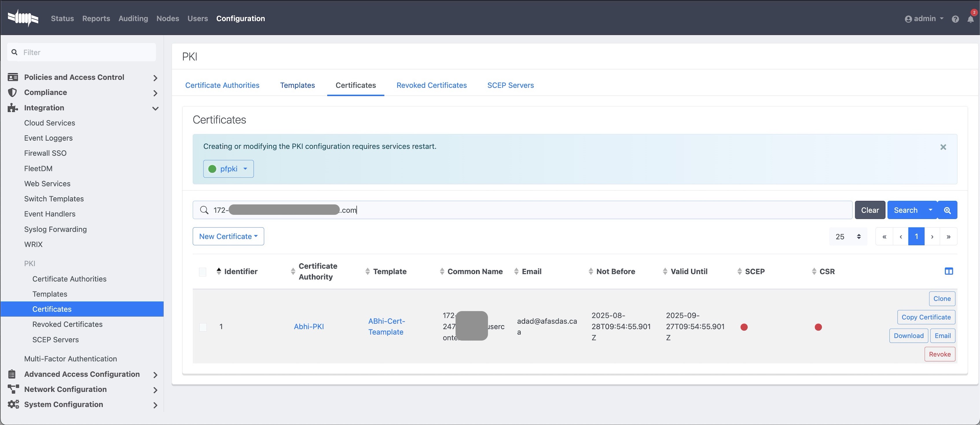Viewport: 980px width, 425px height.
Task: Tick the select-all checkbox in table header
Action: coord(202,272)
